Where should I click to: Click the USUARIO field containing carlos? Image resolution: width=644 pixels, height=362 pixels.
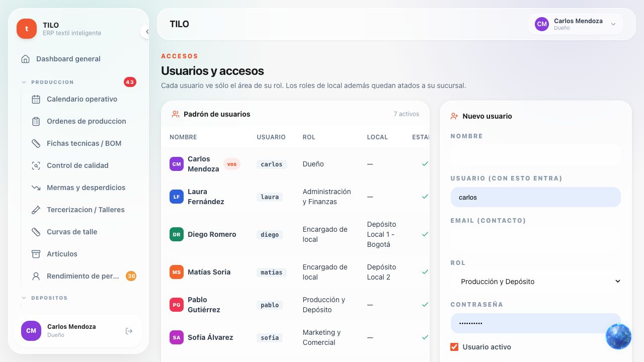point(536,197)
